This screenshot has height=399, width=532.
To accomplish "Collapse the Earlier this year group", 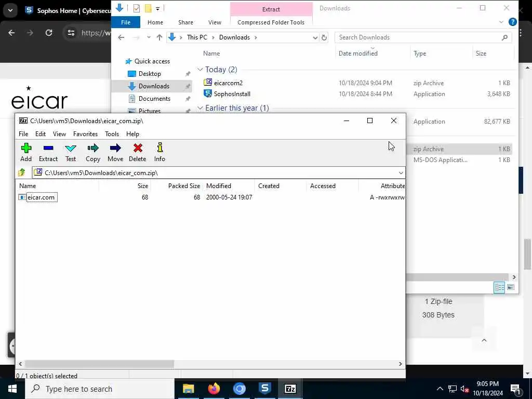I will (200, 108).
